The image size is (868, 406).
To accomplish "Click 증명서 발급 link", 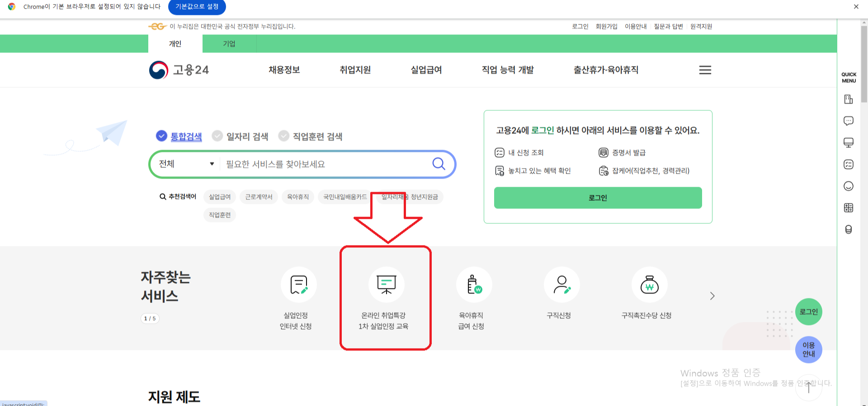I will point(622,153).
